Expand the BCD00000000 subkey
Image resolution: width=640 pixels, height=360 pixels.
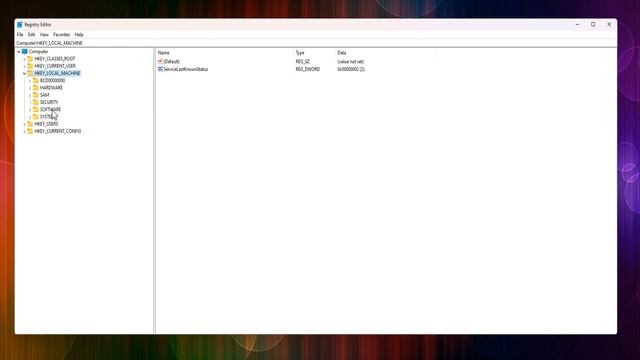30,81
